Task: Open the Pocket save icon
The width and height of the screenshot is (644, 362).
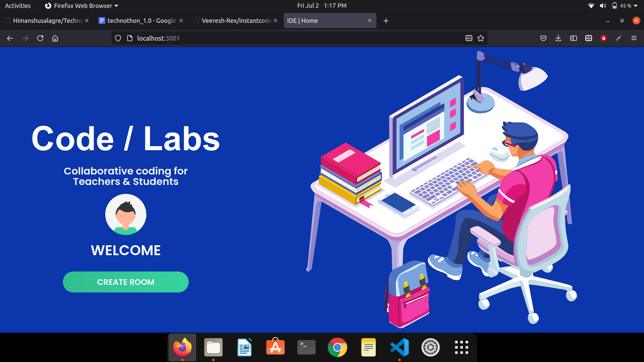Action: pyautogui.click(x=543, y=38)
